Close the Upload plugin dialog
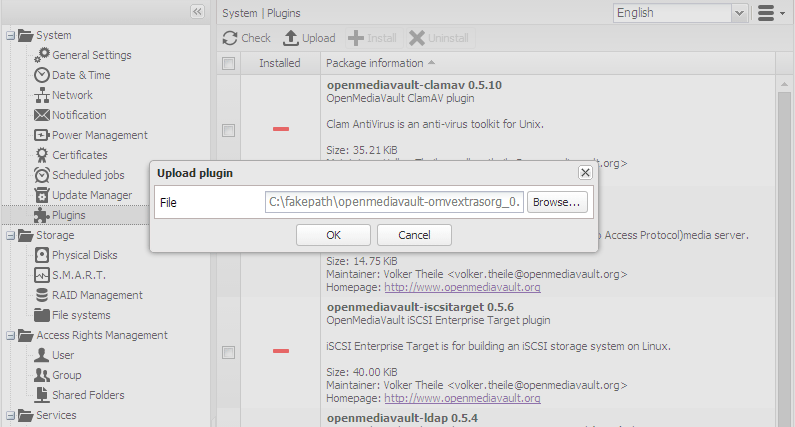 pyautogui.click(x=585, y=173)
